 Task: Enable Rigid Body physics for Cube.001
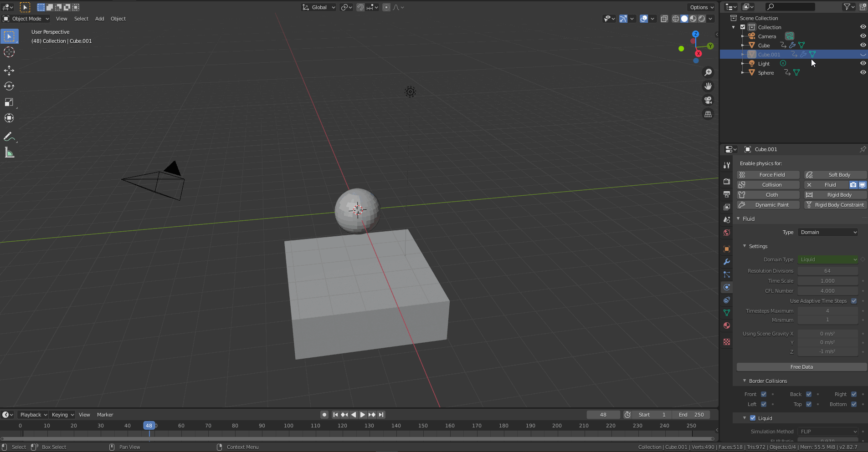835,194
